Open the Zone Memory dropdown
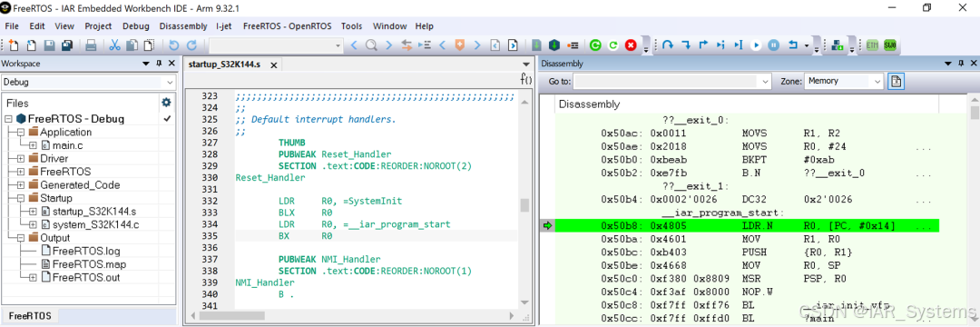Screen dimensions: 980x327 877,81
